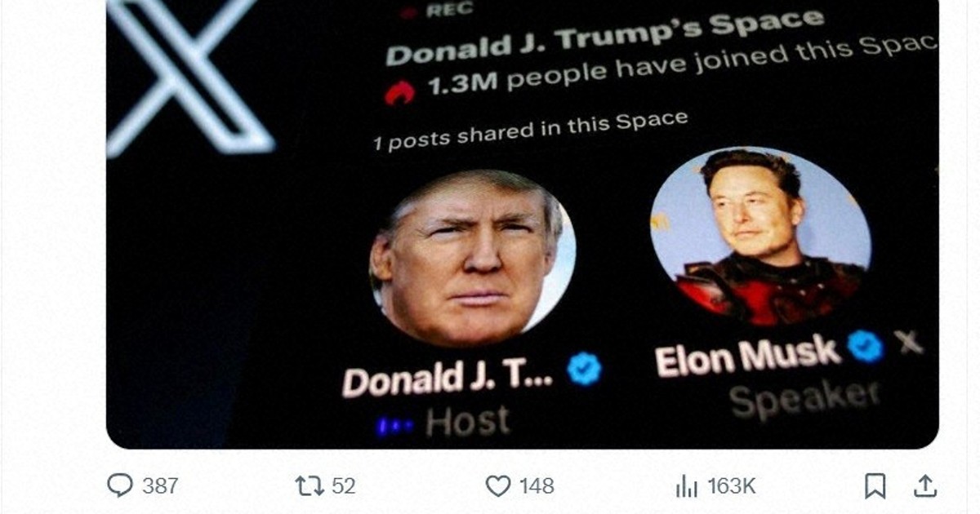980x514 pixels.
Task: Select the Donald J. Trump host avatar
Action: point(472,258)
